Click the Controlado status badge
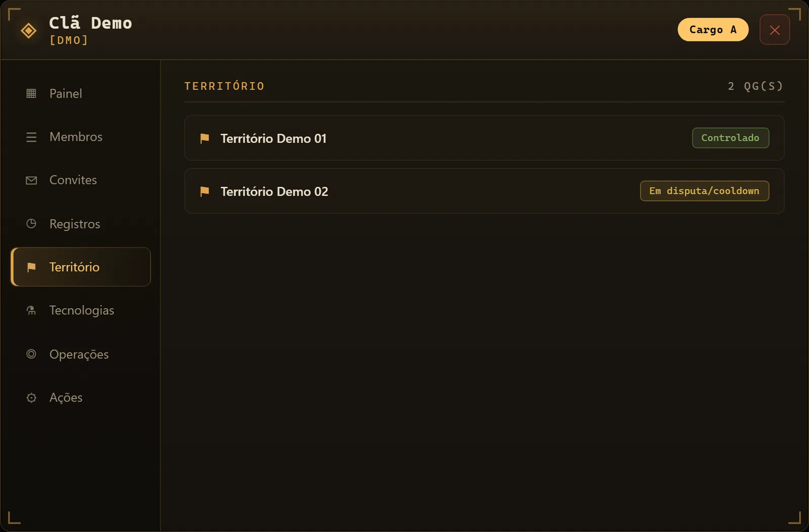Screen dimensions: 809x532 point(731,138)
